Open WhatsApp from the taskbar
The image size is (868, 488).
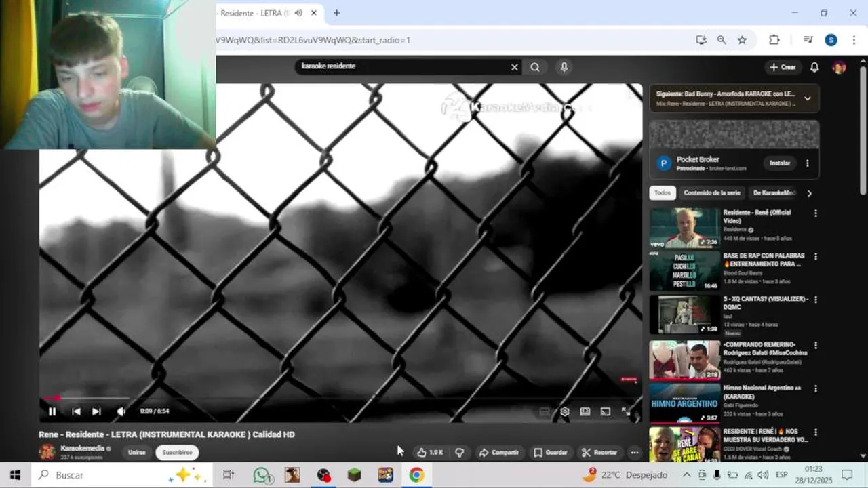click(262, 475)
